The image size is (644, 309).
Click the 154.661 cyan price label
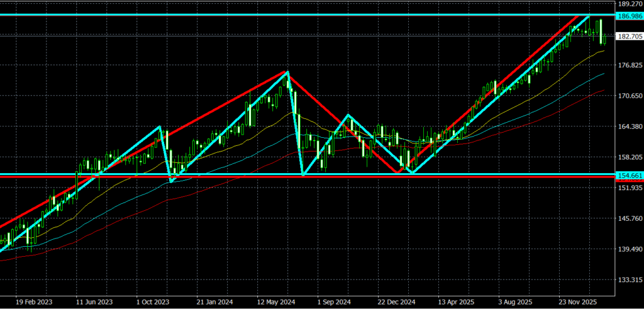pyautogui.click(x=629, y=175)
